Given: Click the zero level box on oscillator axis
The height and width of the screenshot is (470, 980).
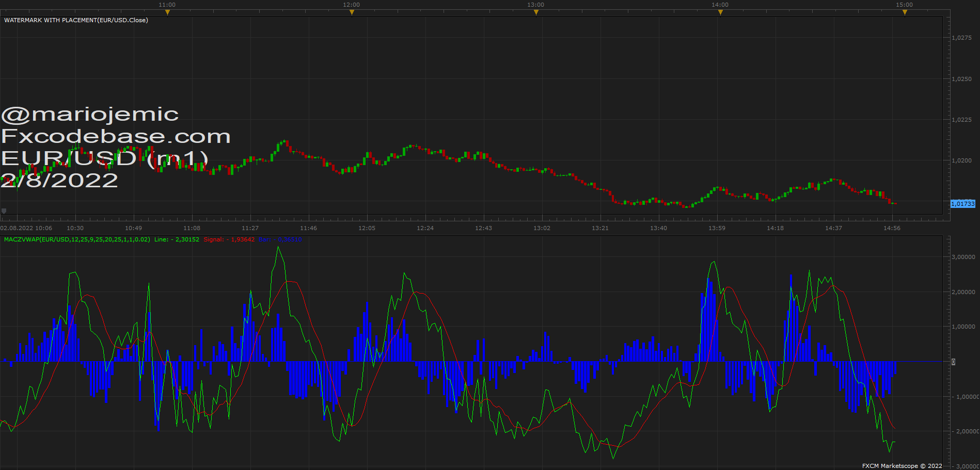Looking at the screenshot, I should coord(953,362).
